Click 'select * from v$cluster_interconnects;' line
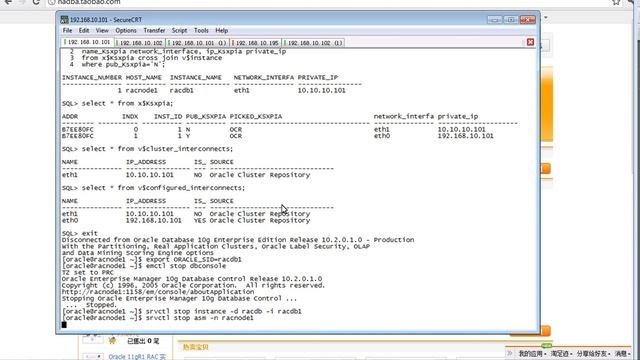Viewport: 640px width, 360px height. 147,149
